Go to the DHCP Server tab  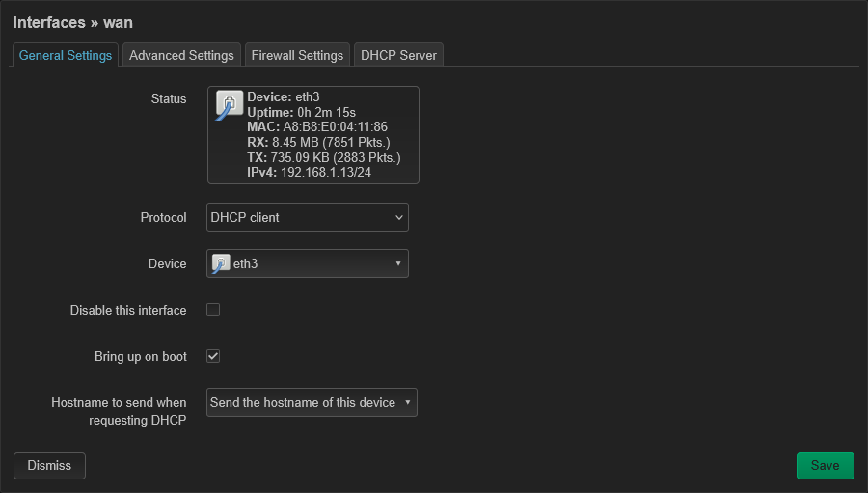click(398, 55)
